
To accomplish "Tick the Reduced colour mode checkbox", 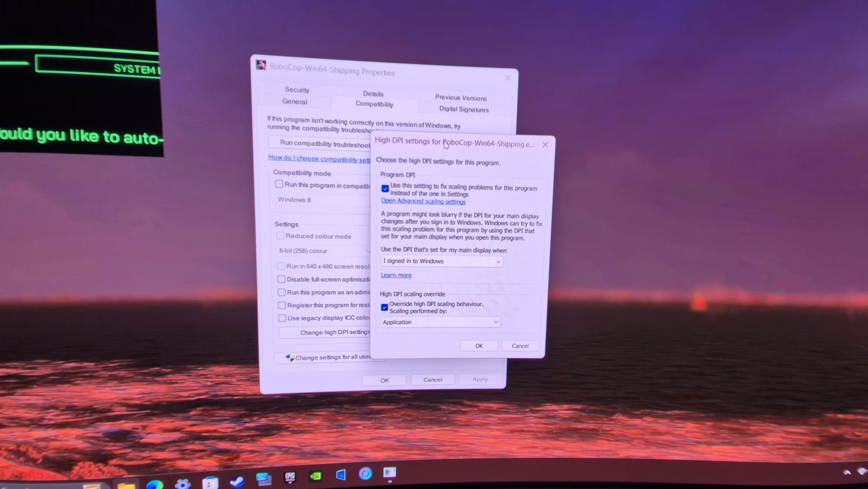I will 280,235.
